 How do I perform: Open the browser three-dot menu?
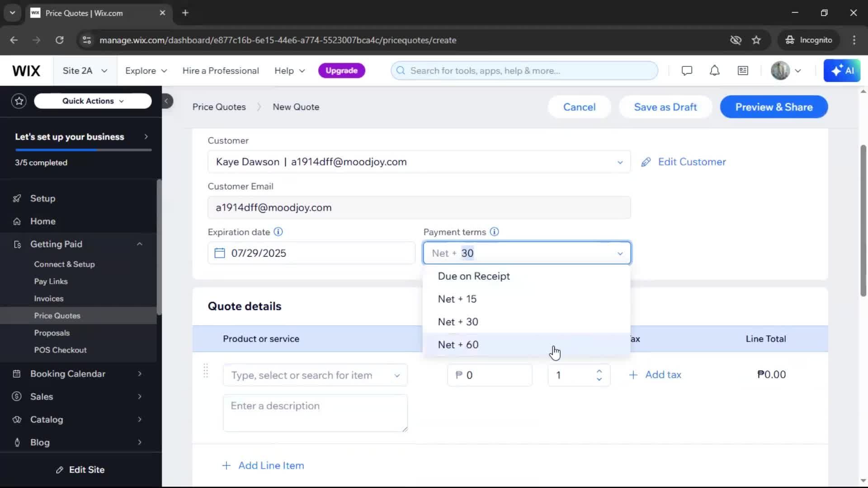point(854,40)
